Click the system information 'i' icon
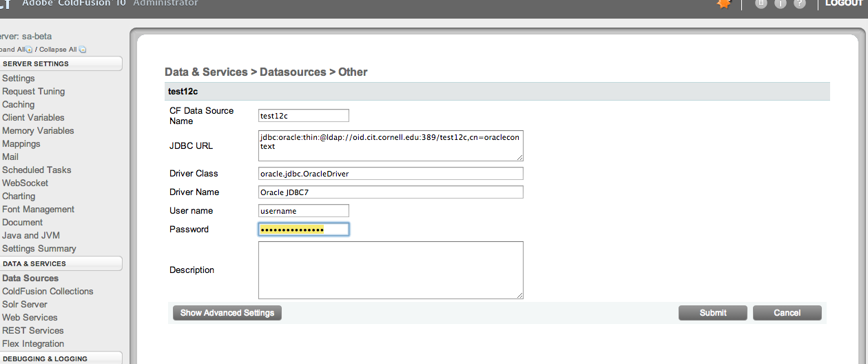Image resolution: width=868 pixels, height=364 pixels. tap(781, 3)
